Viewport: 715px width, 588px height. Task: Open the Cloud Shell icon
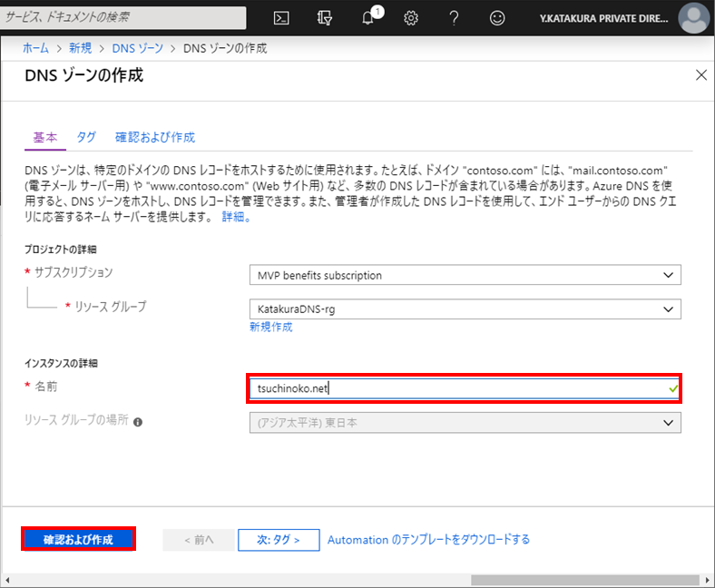tap(281, 18)
